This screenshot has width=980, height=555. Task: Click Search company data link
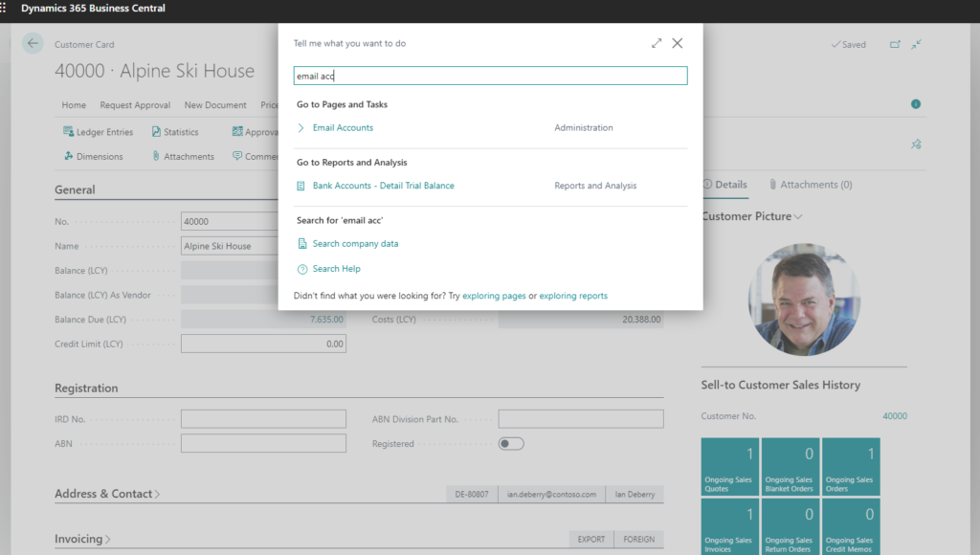tap(355, 244)
